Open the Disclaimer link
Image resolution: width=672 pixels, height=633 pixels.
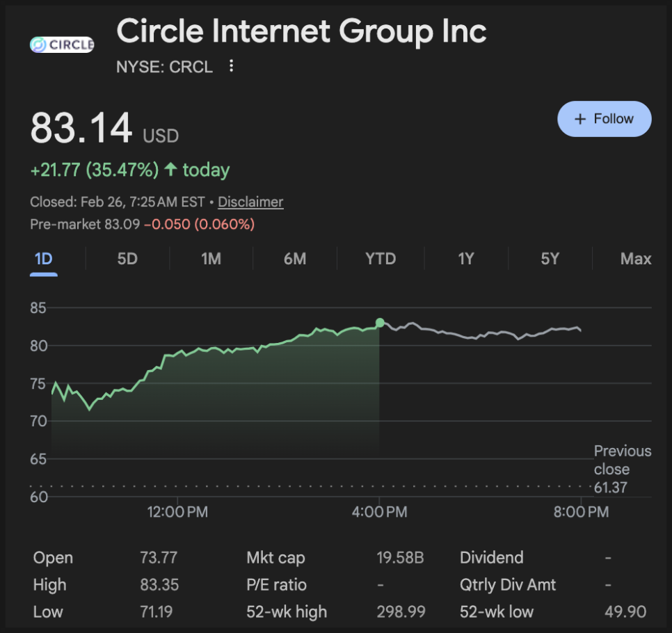(250, 202)
